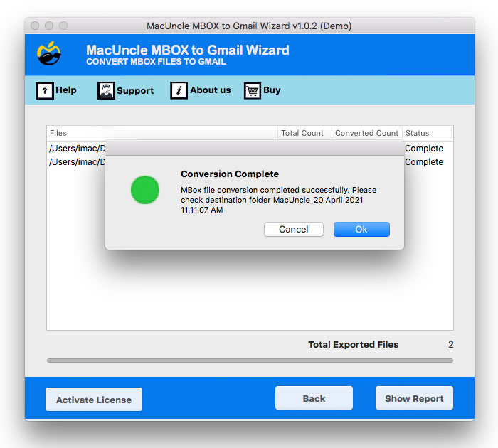Click the Help question mark icon
498x448 pixels.
coord(45,91)
